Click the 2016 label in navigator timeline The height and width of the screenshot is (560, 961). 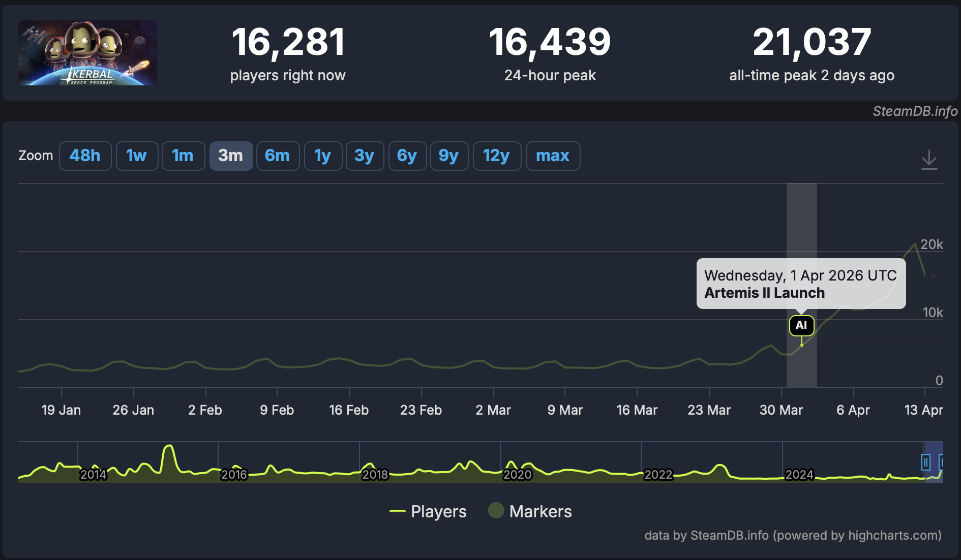[234, 475]
